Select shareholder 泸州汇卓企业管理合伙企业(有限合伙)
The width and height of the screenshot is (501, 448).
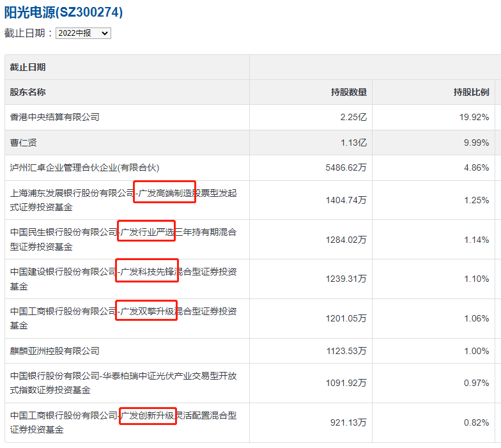[x=84, y=167]
